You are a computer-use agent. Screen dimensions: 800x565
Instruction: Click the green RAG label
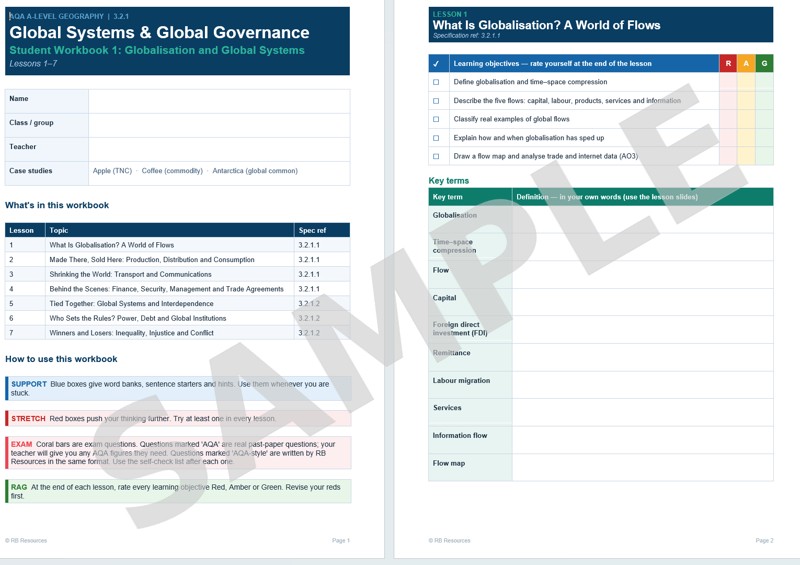pyautogui.click(x=19, y=487)
